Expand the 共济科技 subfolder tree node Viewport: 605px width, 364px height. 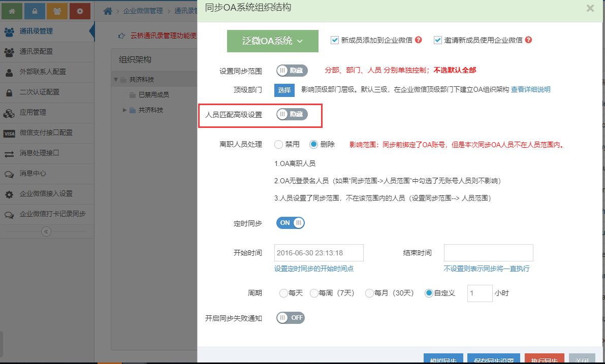coord(125,110)
